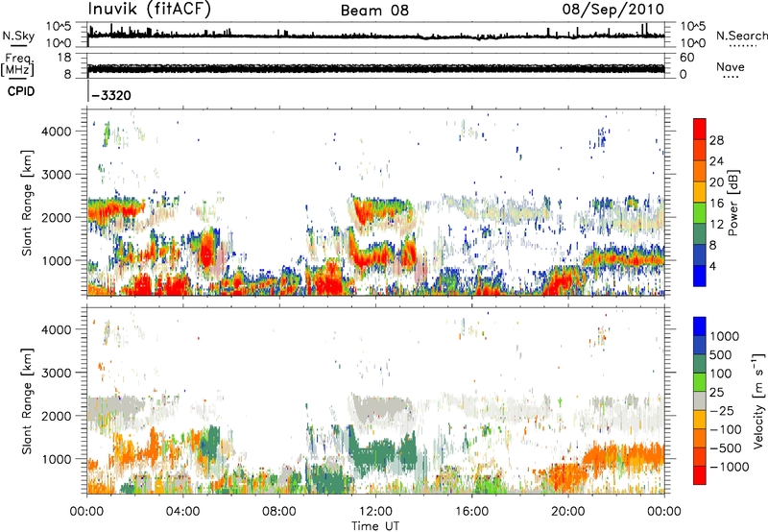Screen dimensions: 768x532
Task: Select red segment below -1000 on Velocity bar
Action: (x=700, y=475)
